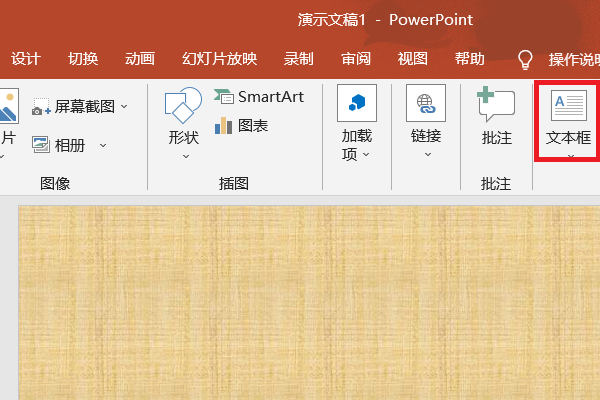600x400 pixels.
Task: Click the 屏幕截图 camera screenshot icon
Action: click(x=41, y=106)
